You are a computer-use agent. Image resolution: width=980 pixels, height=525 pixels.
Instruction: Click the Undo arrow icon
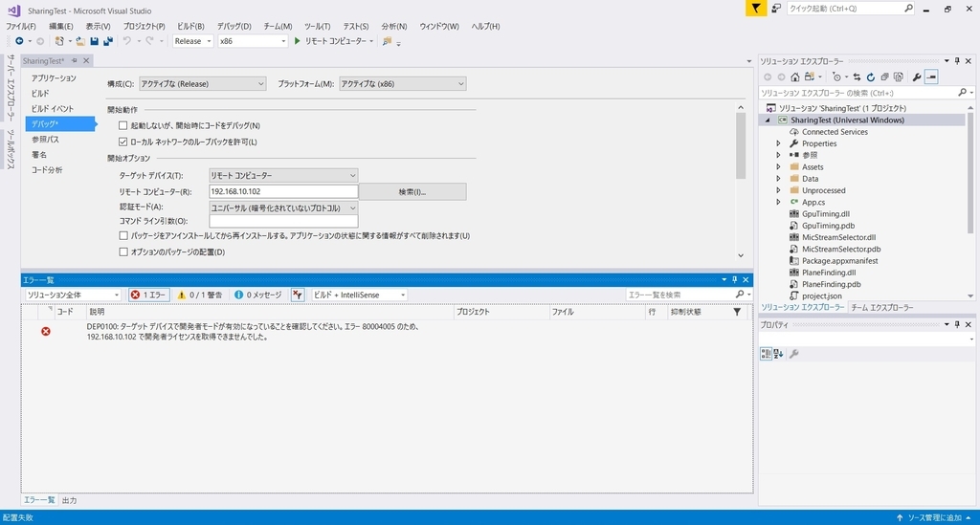tap(127, 41)
